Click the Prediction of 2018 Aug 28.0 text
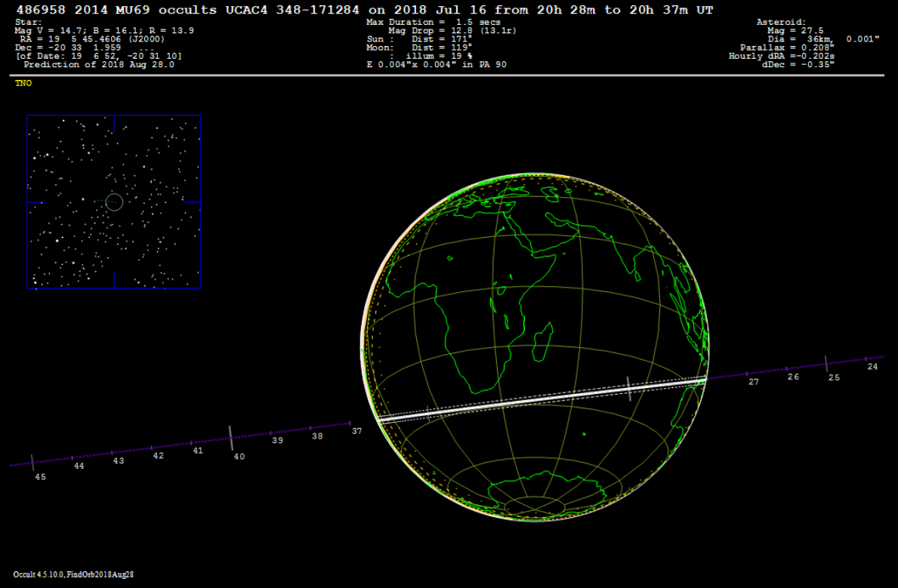Screen dimensions: 898x588 [x=99, y=65]
